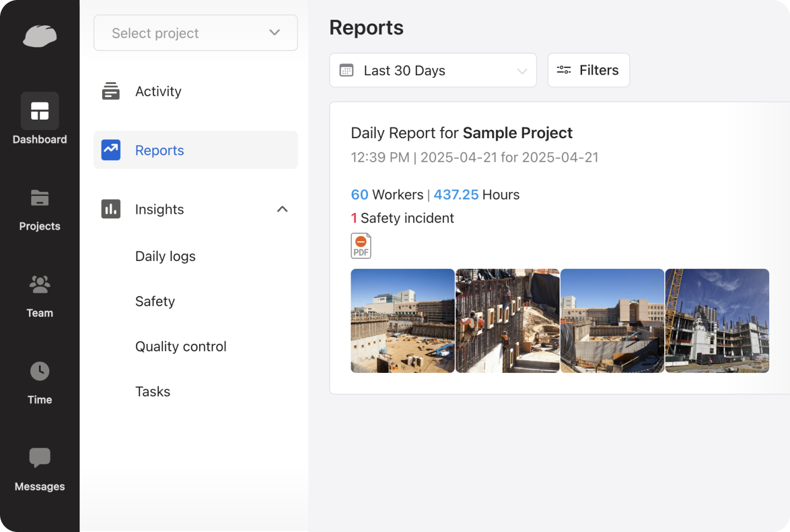Open the Last 30 Days date range selector

[432, 70]
